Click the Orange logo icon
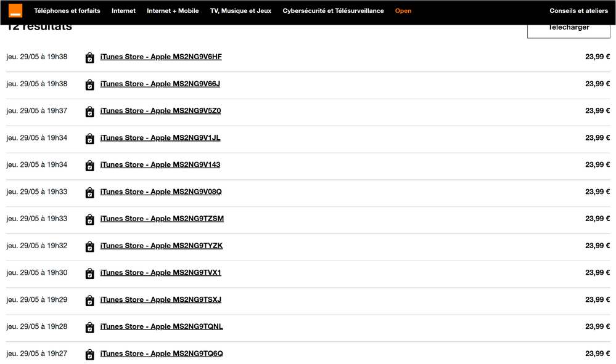 pyautogui.click(x=15, y=10)
